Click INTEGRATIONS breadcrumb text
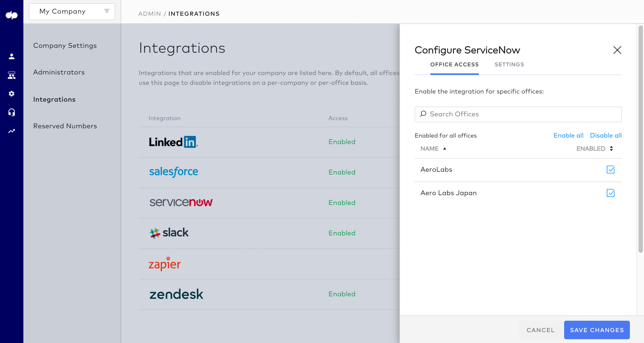 (194, 14)
